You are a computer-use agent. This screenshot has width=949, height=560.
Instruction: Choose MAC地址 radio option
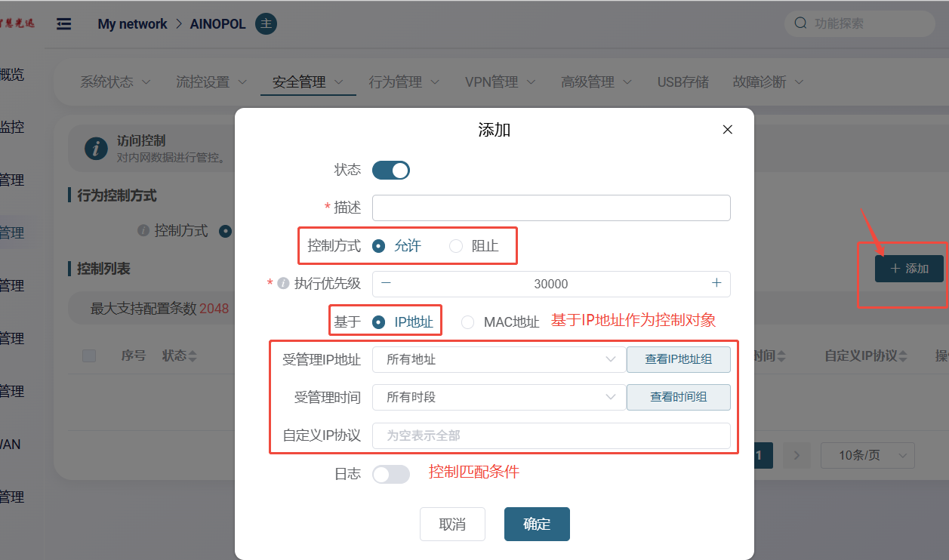tap(468, 322)
